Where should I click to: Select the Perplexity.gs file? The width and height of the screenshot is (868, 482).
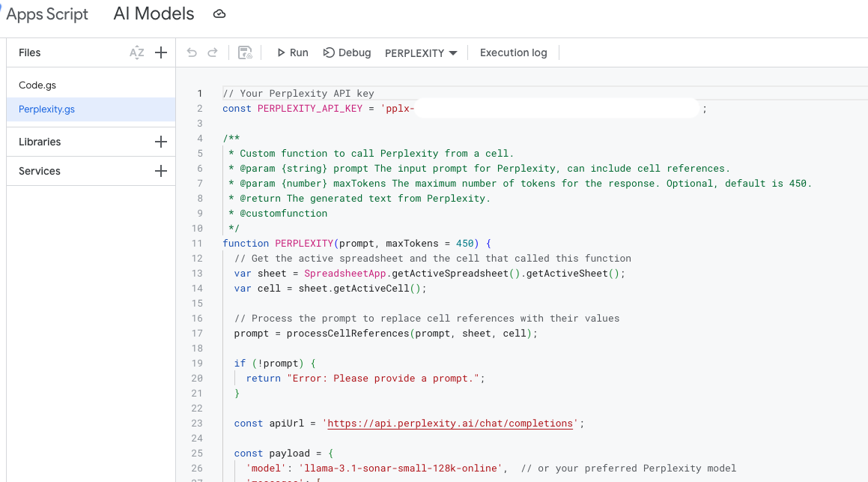(x=48, y=109)
